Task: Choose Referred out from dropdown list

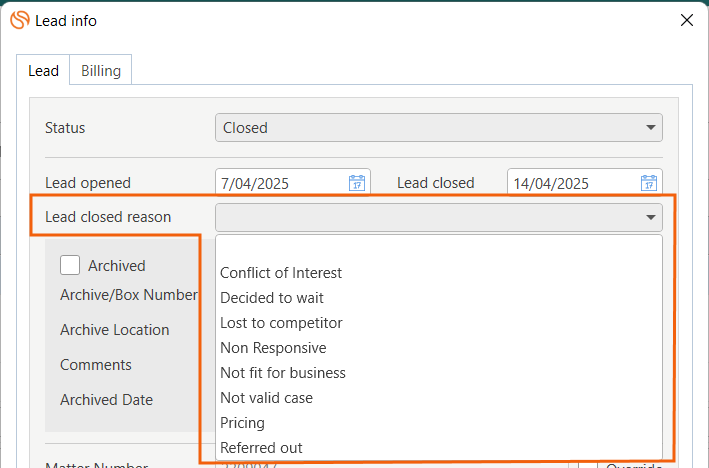Action: point(261,448)
